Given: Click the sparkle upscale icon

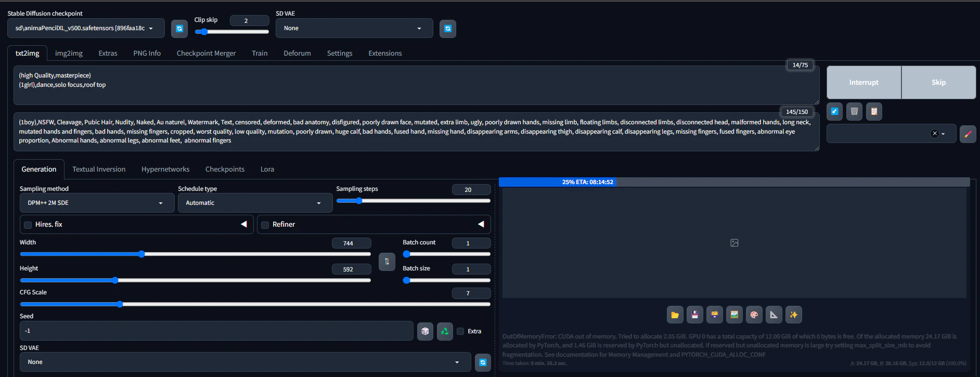Looking at the screenshot, I should 794,315.
